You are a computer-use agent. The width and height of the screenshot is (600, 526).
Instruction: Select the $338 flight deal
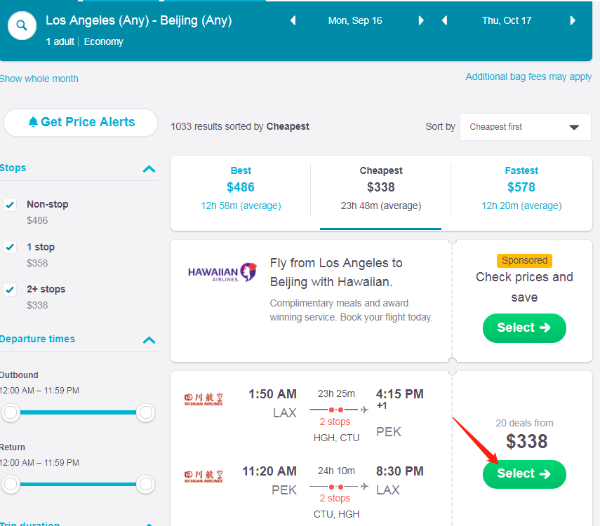[524, 473]
